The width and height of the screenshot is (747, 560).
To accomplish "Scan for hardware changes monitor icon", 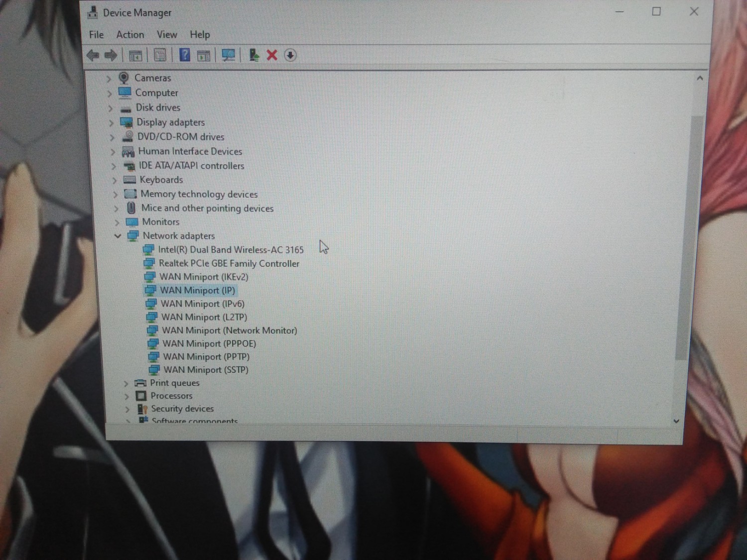I will point(229,55).
